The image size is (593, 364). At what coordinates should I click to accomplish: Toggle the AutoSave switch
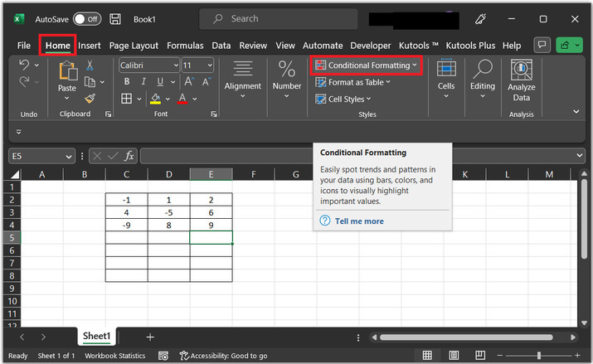tap(87, 18)
